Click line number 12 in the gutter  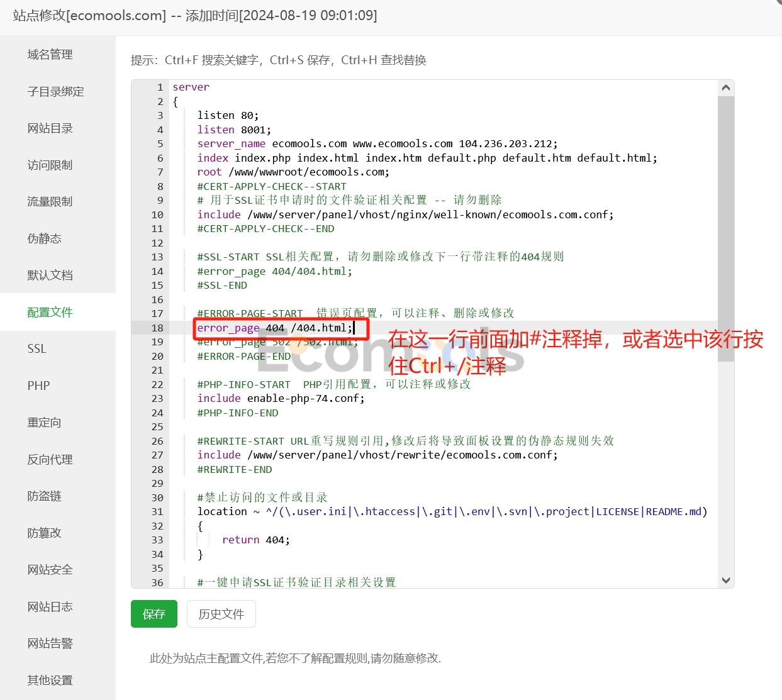157,243
